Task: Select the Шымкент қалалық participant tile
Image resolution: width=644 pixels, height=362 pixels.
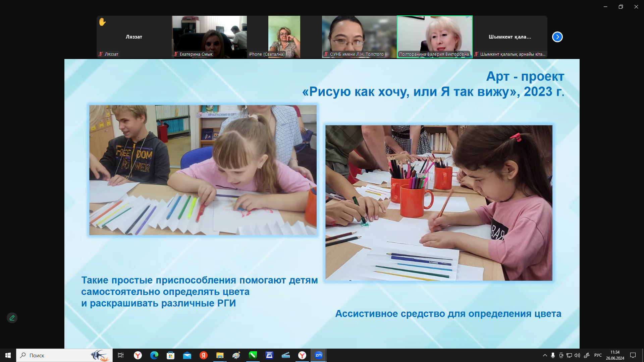Action: [510, 37]
